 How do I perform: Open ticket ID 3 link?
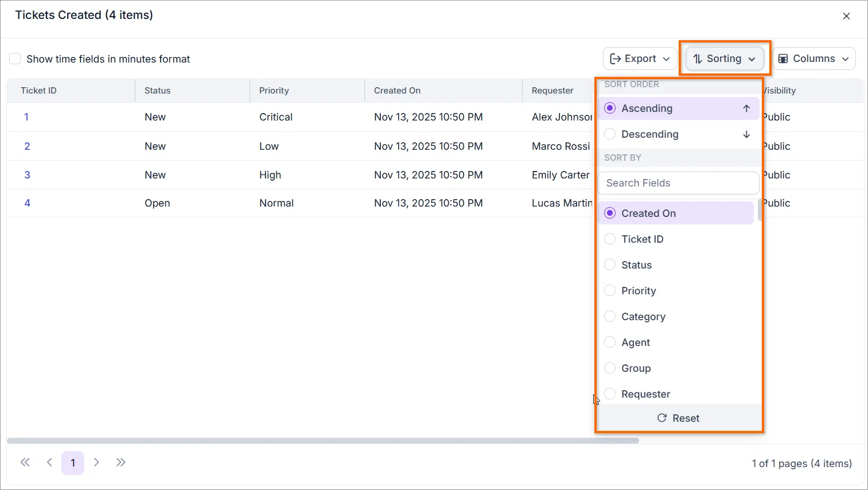(27, 175)
